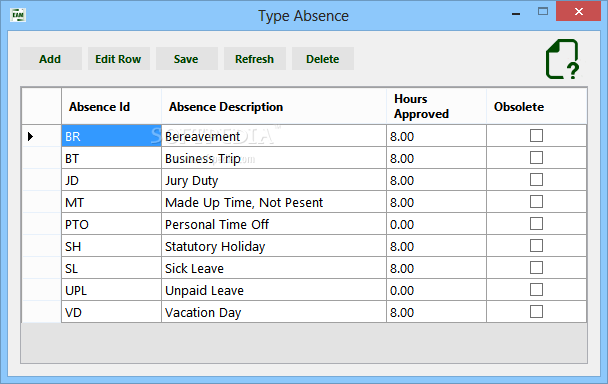Click the Obsolete column header
The image size is (608, 384).
click(x=537, y=106)
